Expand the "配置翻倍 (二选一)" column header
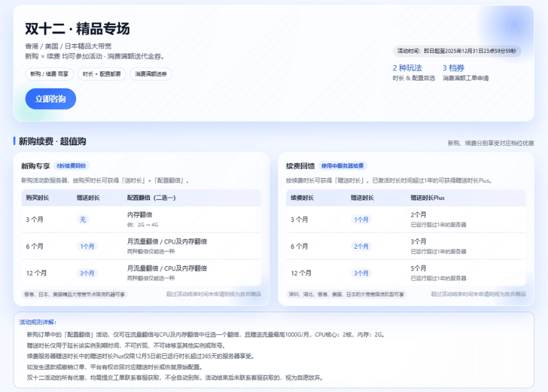 pos(153,198)
